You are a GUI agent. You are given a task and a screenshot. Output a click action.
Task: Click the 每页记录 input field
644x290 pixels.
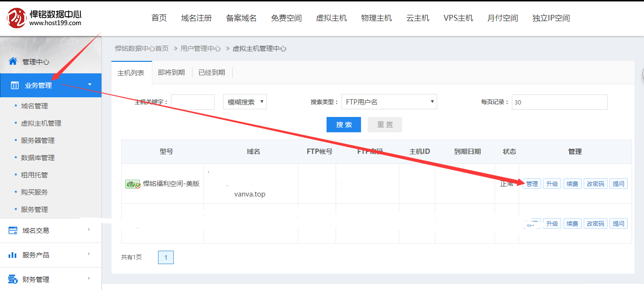(x=560, y=102)
